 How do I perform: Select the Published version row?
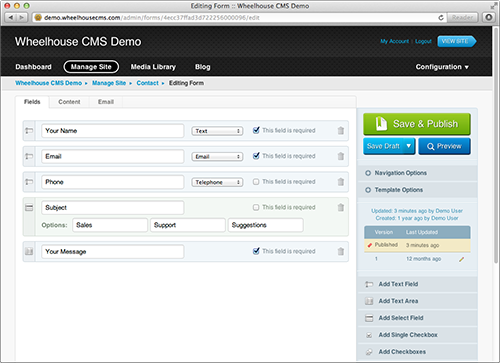click(x=417, y=245)
